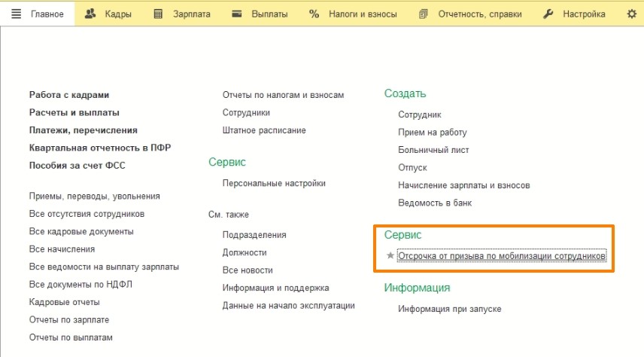Create a new Сотрудник
644x357 pixels.
[x=420, y=114]
